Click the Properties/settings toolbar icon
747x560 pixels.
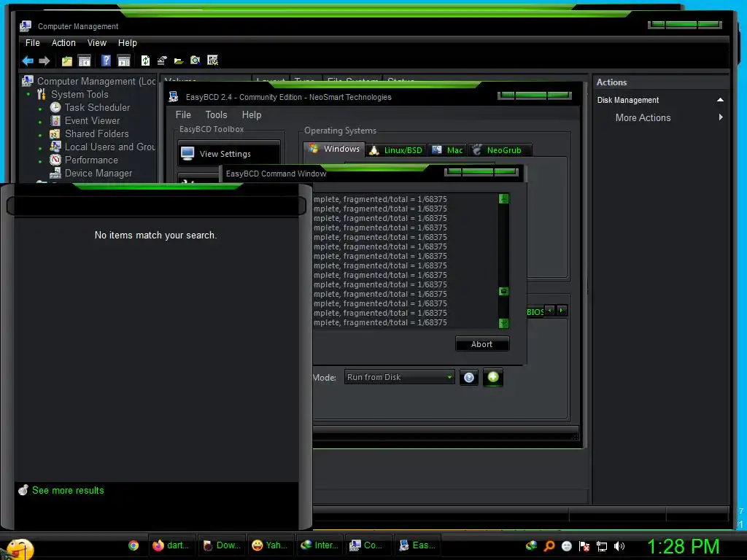(x=162, y=61)
